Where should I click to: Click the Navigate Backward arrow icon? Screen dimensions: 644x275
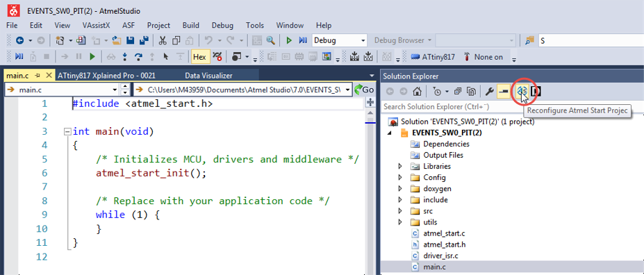[x=19, y=40]
